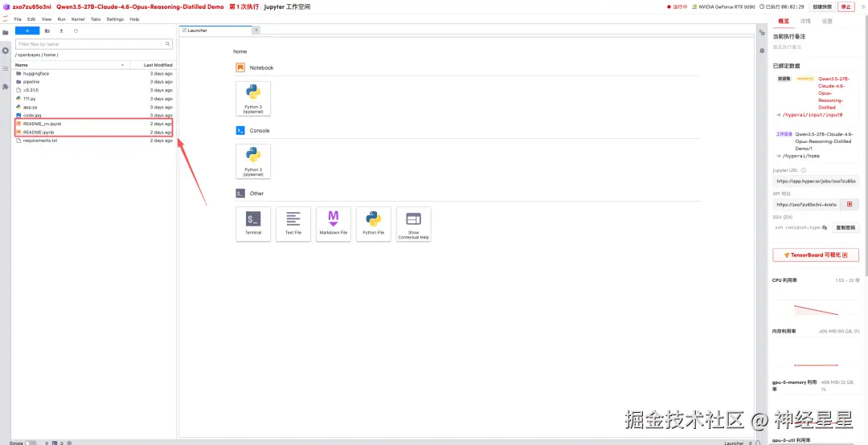This screenshot has width=868, height=445.
Task: Launch Python 3 ipykernel Notebook
Action: [253, 99]
